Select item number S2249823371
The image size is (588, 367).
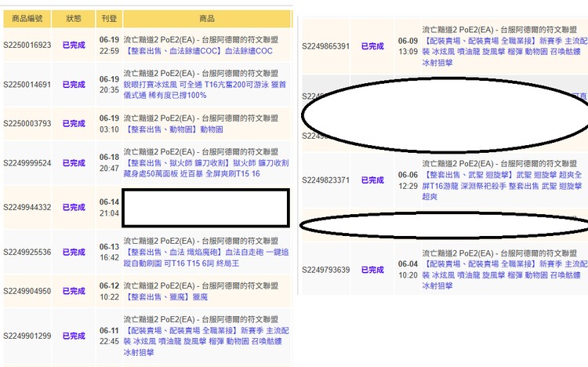click(x=325, y=180)
